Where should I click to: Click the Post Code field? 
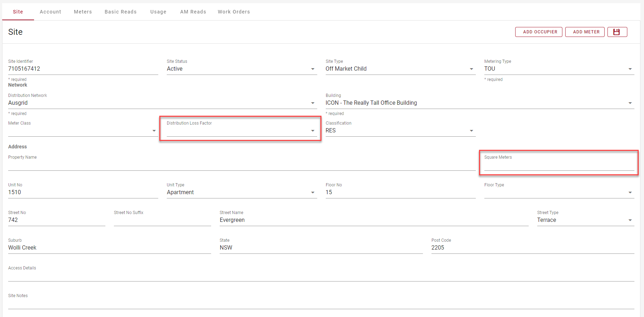[x=532, y=248]
